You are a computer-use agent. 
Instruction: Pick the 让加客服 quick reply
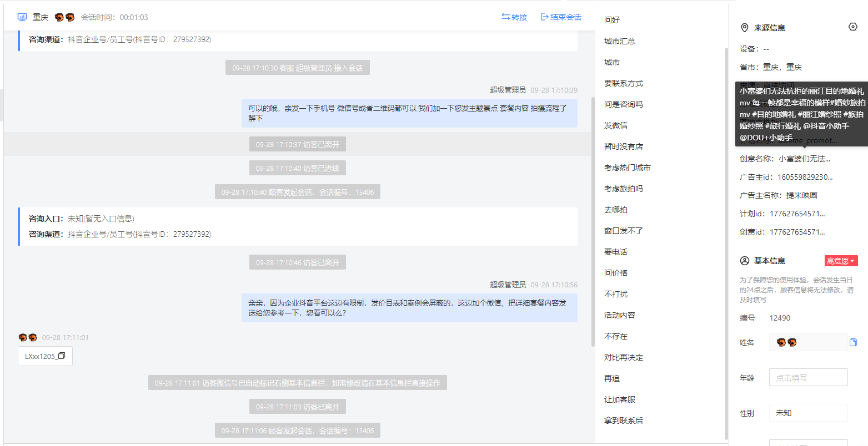click(620, 399)
